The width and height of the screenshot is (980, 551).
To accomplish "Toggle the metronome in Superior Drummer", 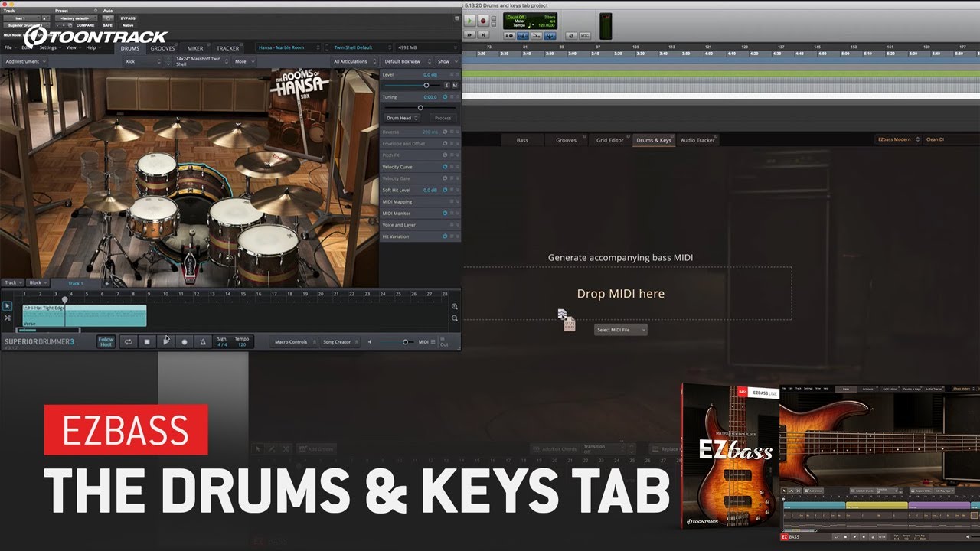I will click(202, 342).
